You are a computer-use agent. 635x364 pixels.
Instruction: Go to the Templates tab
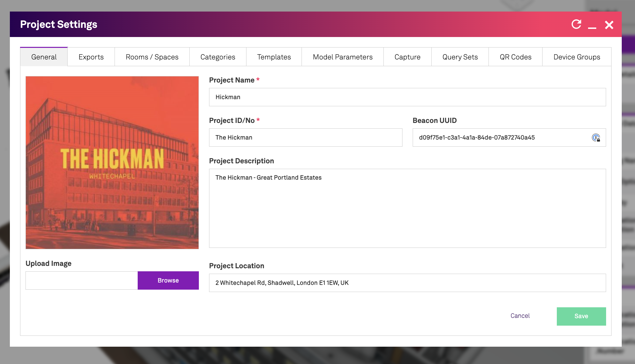(274, 57)
